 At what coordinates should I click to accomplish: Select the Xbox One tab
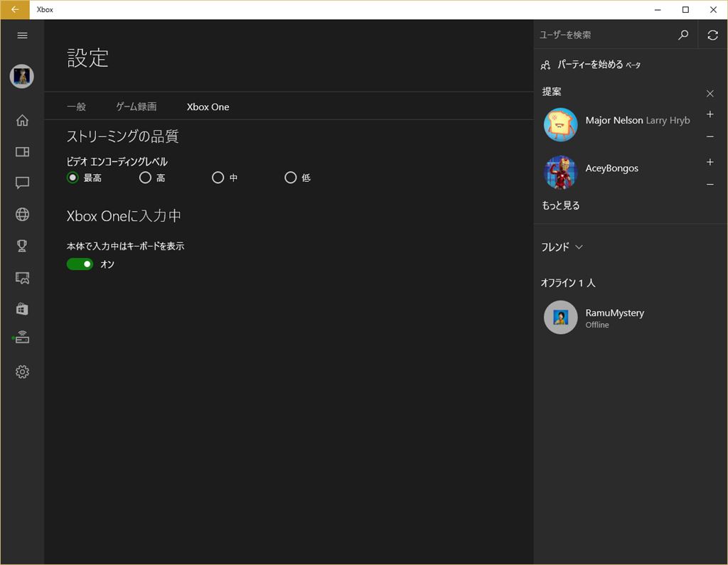click(x=208, y=107)
